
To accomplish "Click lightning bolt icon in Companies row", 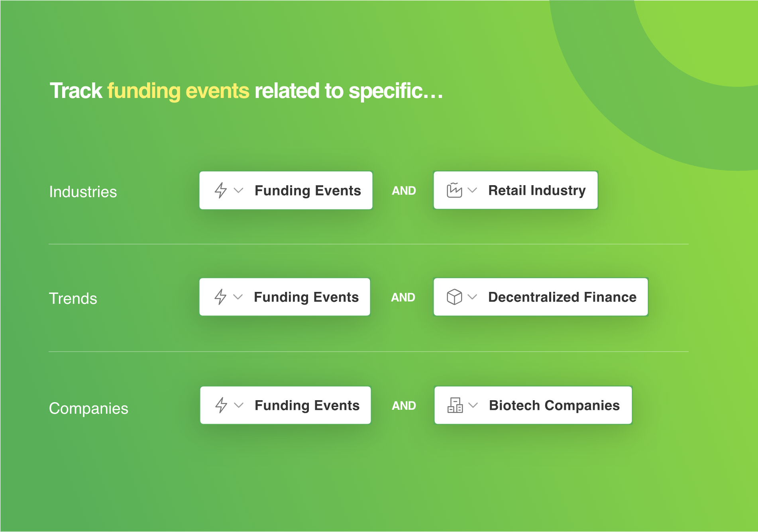I will (x=221, y=405).
